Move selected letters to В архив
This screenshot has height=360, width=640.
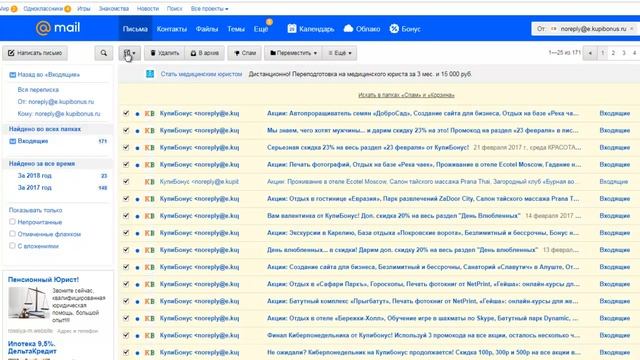(204, 53)
